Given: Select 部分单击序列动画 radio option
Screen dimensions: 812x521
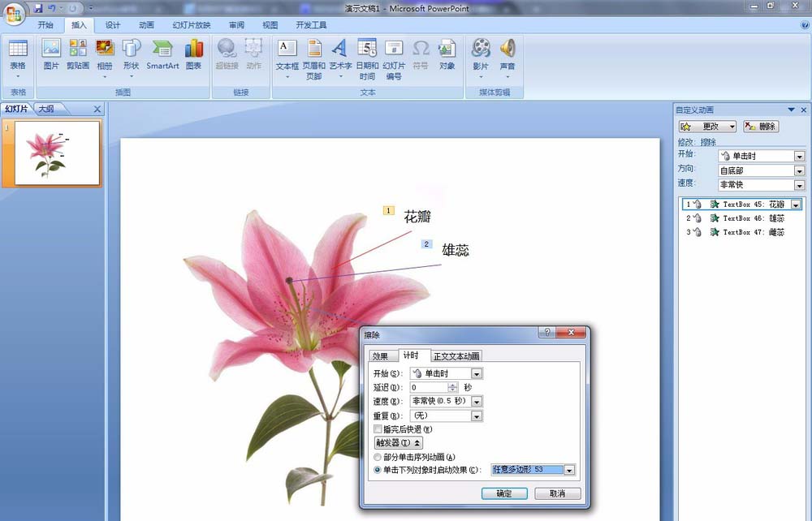Looking at the screenshot, I should pyautogui.click(x=378, y=457).
